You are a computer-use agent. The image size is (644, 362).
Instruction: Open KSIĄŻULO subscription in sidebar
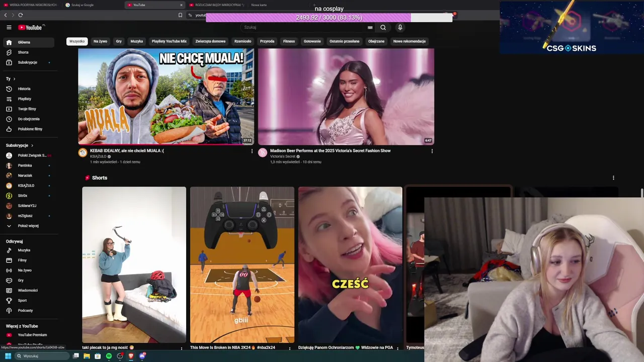(28, 186)
